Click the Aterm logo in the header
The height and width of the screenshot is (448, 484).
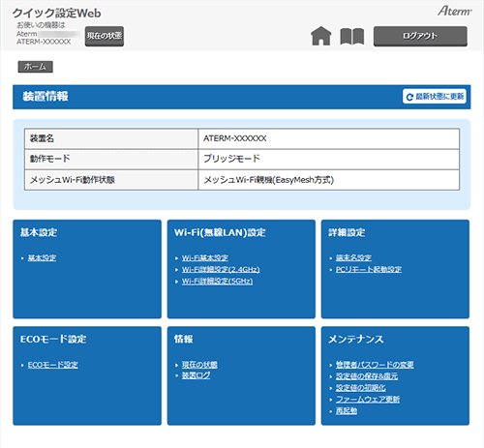click(455, 11)
